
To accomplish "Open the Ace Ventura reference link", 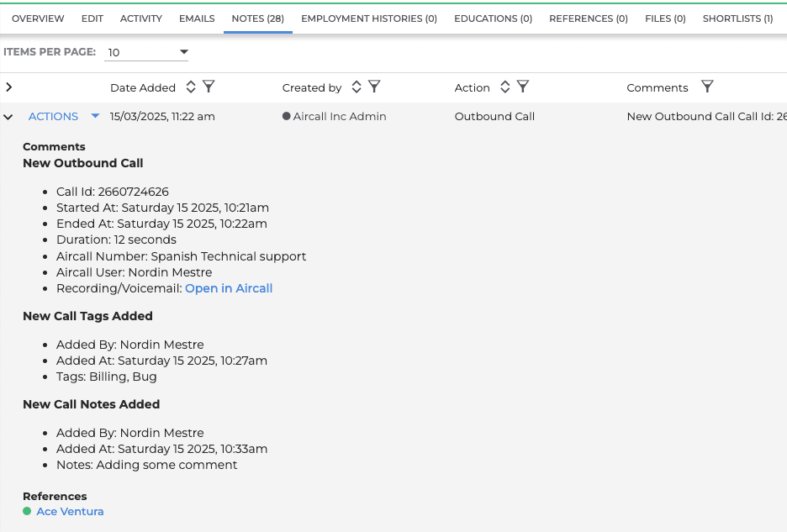I will pos(70,511).
